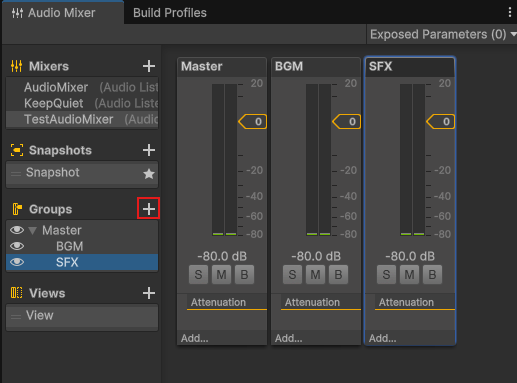Screen dimensions: 517x383
Task: Grab the View row's reorder handle
Action: (x=16, y=316)
